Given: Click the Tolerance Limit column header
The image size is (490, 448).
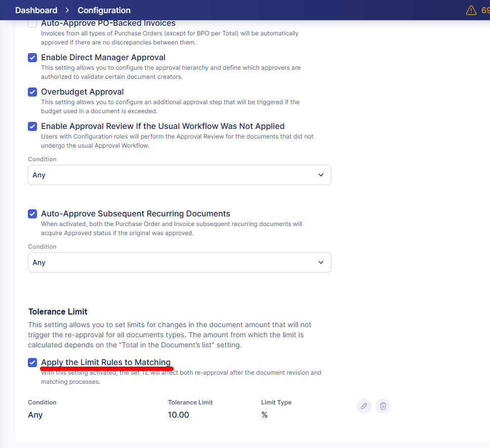Looking at the screenshot, I should (x=190, y=402).
